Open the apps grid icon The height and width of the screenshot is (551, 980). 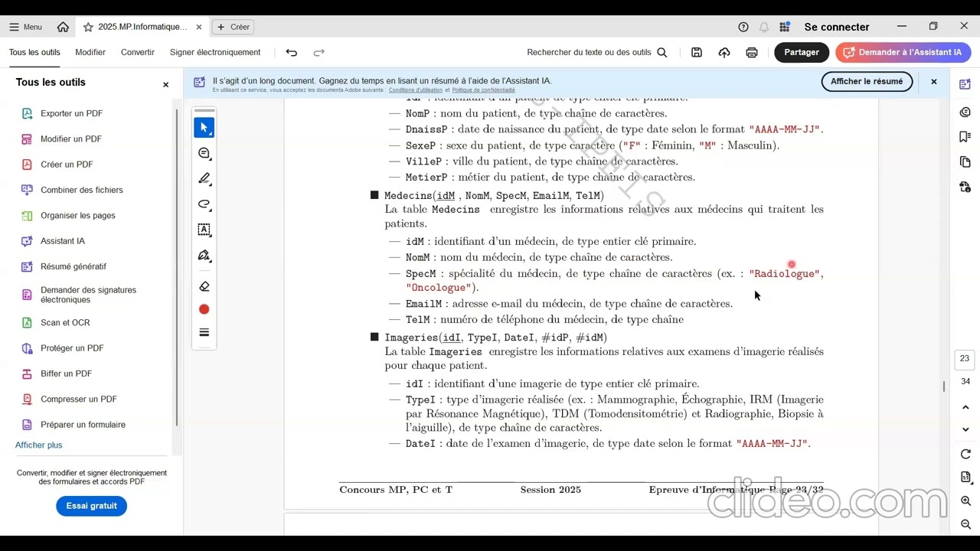(785, 27)
